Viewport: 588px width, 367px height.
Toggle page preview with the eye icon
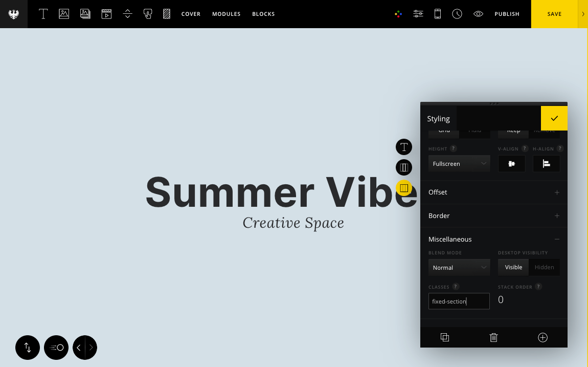point(478,14)
